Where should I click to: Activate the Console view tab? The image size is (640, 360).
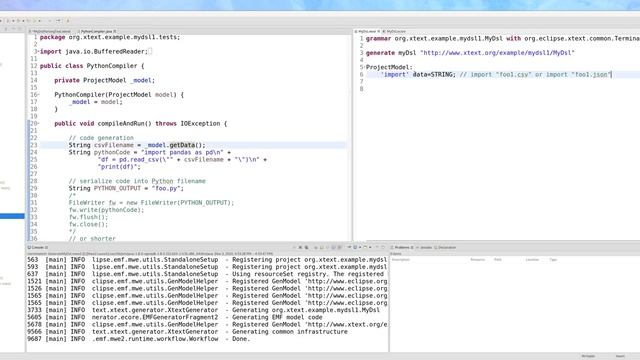click(38, 247)
